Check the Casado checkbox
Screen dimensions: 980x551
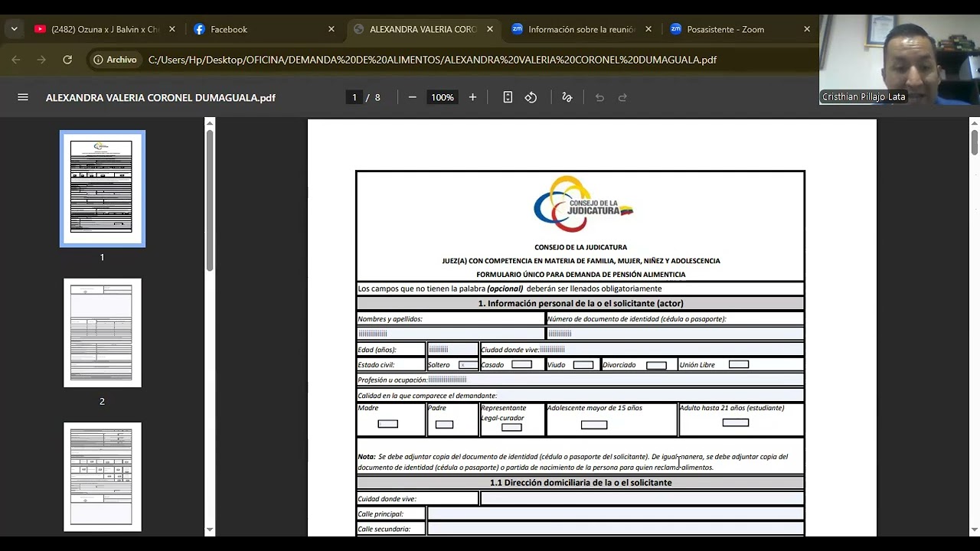(x=521, y=364)
